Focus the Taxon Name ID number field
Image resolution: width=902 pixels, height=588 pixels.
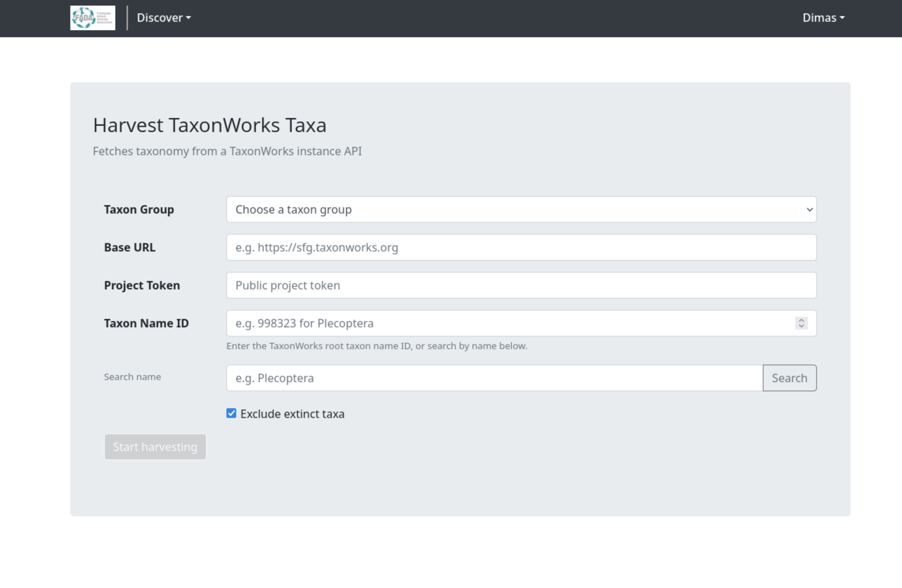pyautogui.click(x=521, y=323)
